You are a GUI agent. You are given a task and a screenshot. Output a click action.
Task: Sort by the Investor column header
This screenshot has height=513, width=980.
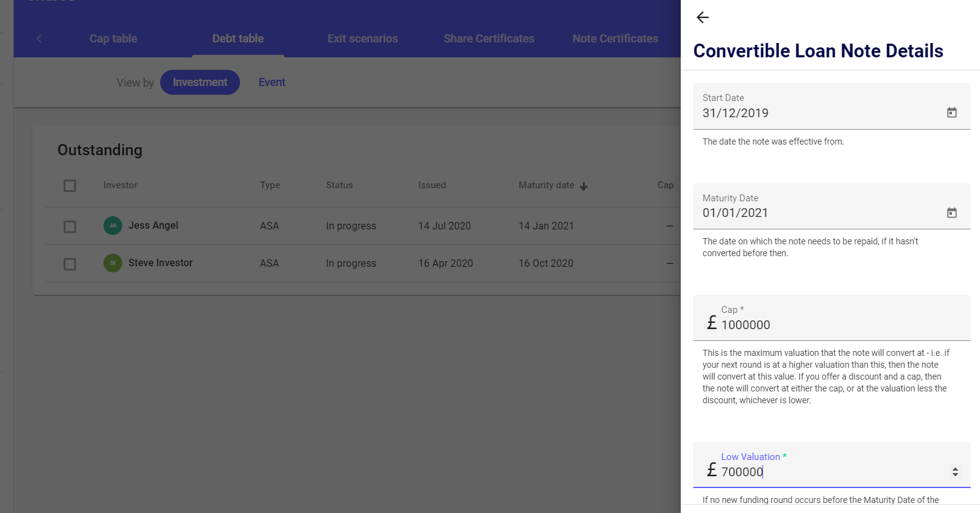[x=120, y=185]
